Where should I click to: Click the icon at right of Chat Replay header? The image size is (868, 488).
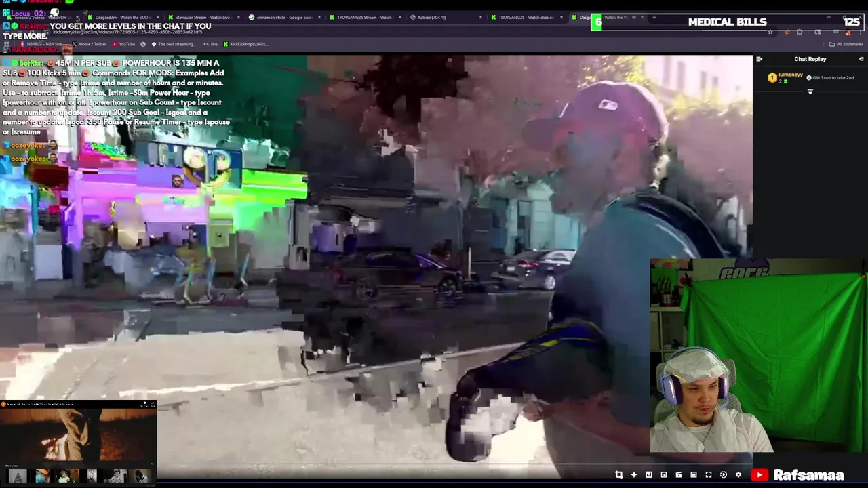pyautogui.click(x=861, y=59)
